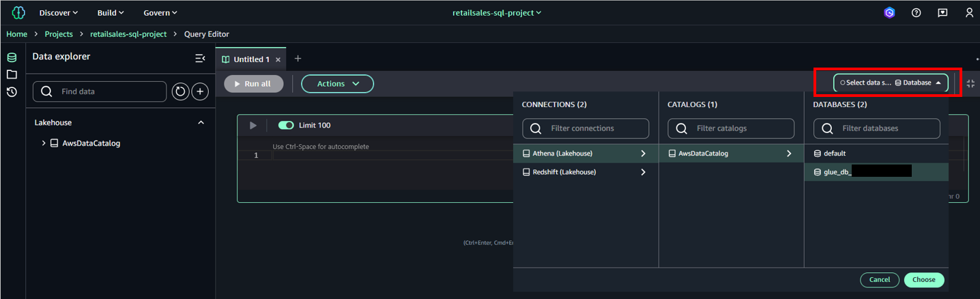
Task: Run the query cell with play icon
Action: (253, 126)
